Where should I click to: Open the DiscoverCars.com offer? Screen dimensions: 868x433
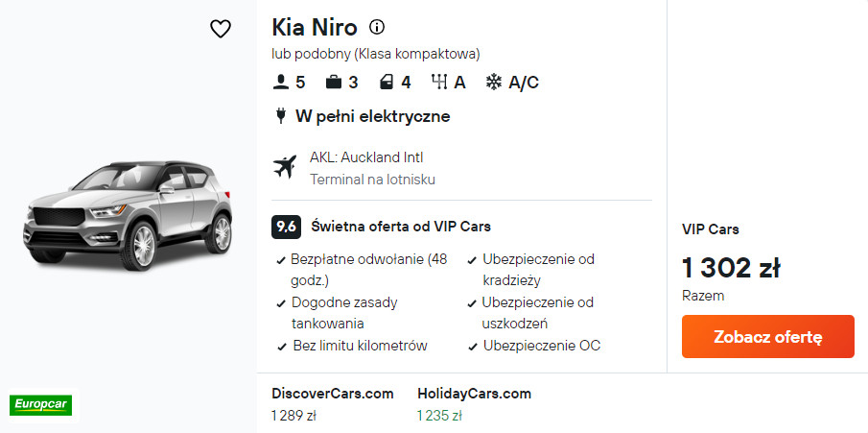(333, 394)
